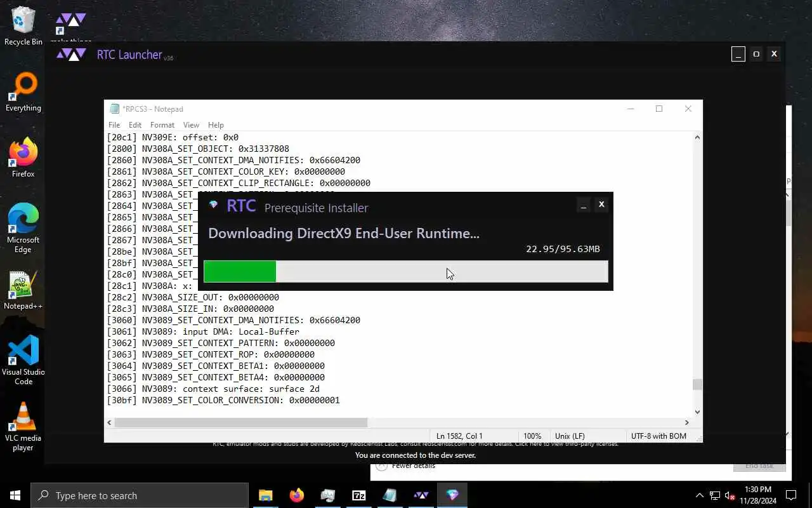Open Firefox from the taskbar
Viewport: 812px width, 508px height.
[x=296, y=495]
